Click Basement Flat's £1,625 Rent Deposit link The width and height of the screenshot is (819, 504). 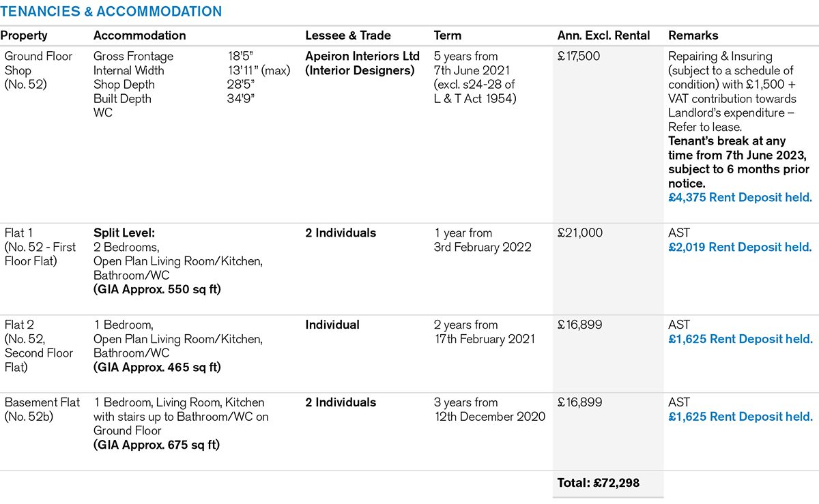click(741, 417)
